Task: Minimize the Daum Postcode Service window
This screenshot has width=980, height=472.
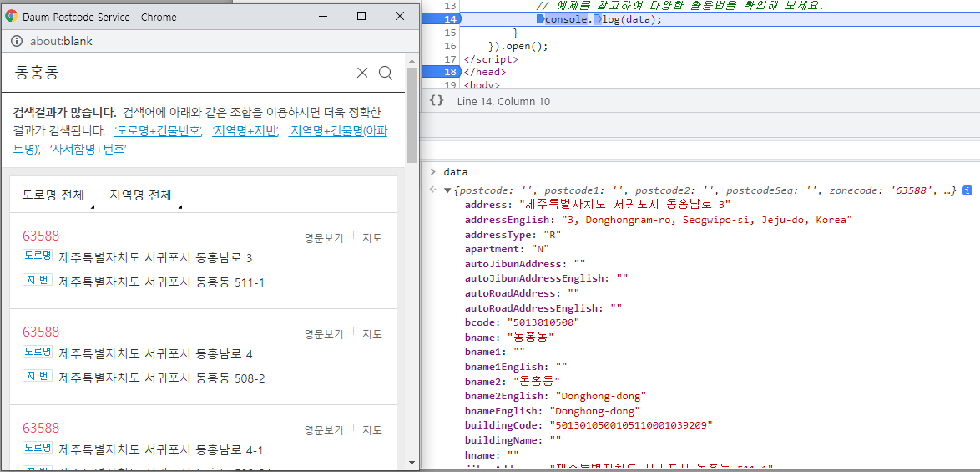Action: coord(325,16)
